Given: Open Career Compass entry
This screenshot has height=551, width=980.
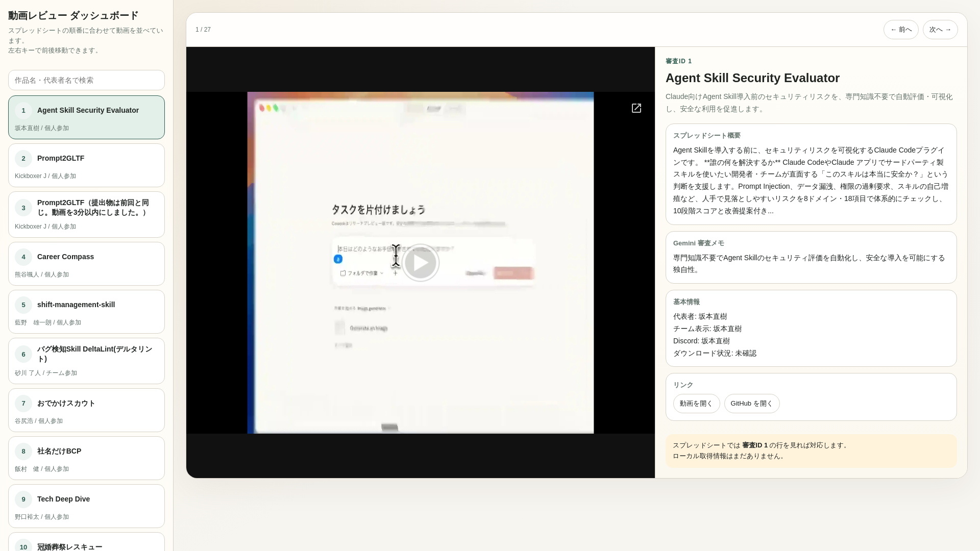Looking at the screenshot, I should tap(86, 264).
